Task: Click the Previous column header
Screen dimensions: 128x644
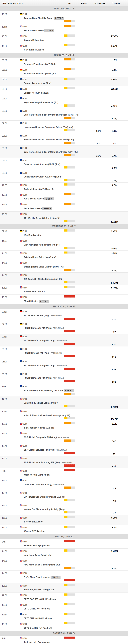Action: [x=115, y=3]
